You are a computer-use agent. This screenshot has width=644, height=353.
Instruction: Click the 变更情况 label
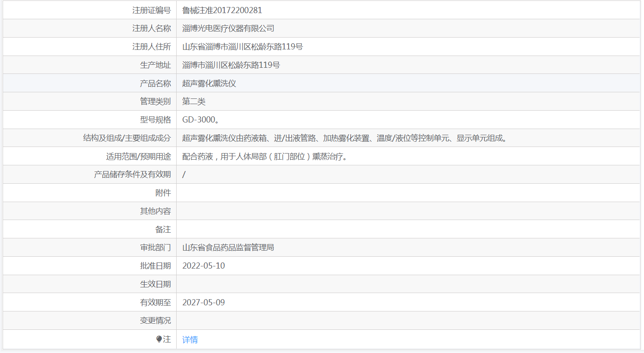(156, 321)
